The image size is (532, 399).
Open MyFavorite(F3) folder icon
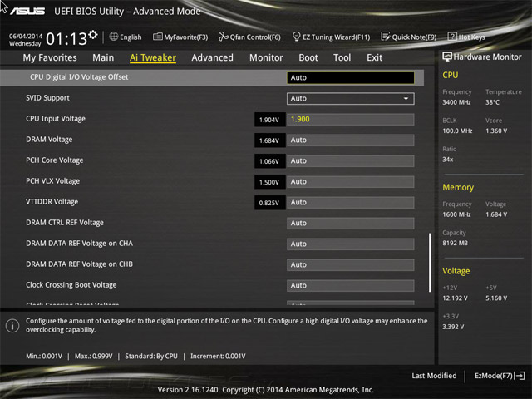tap(157, 37)
